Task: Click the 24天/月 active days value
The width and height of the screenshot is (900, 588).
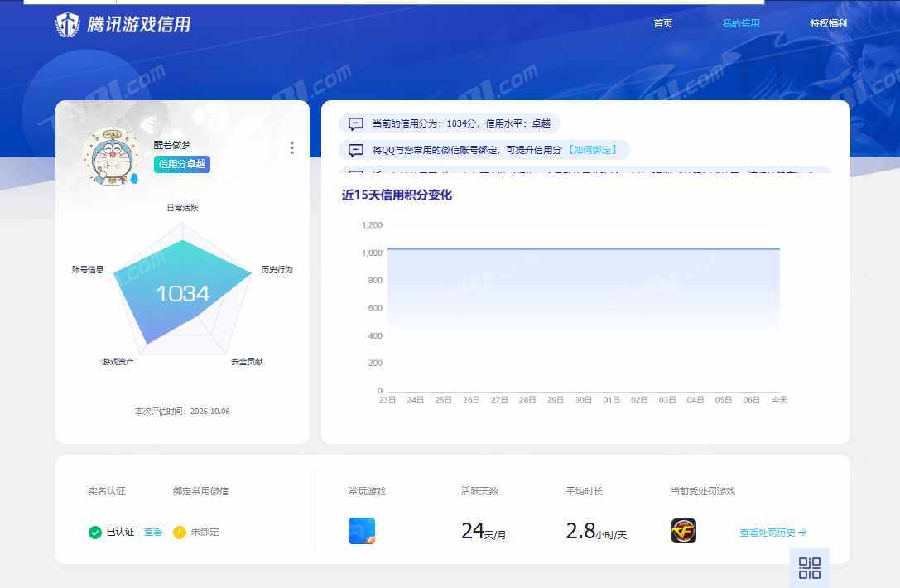Action: pos(484,531)
